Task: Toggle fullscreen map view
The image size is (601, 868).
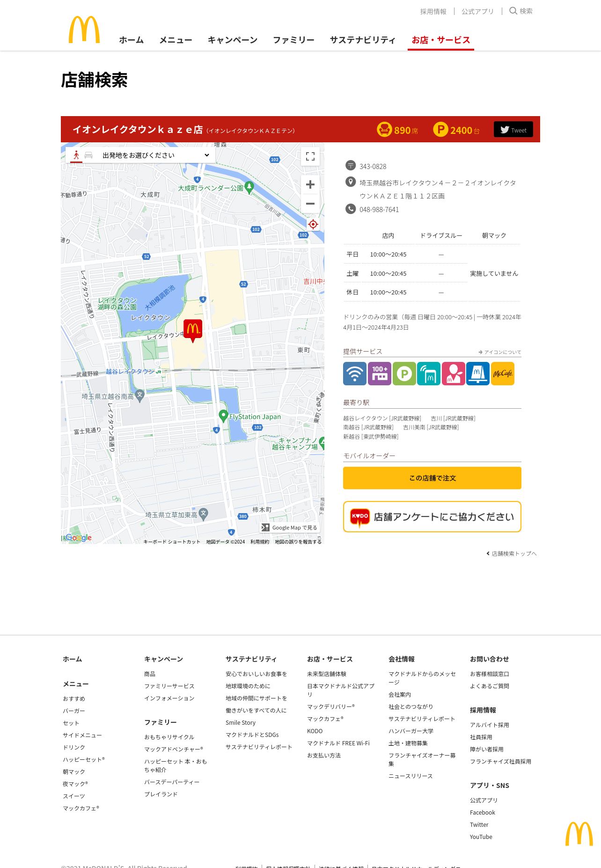Action: point(310,156)
